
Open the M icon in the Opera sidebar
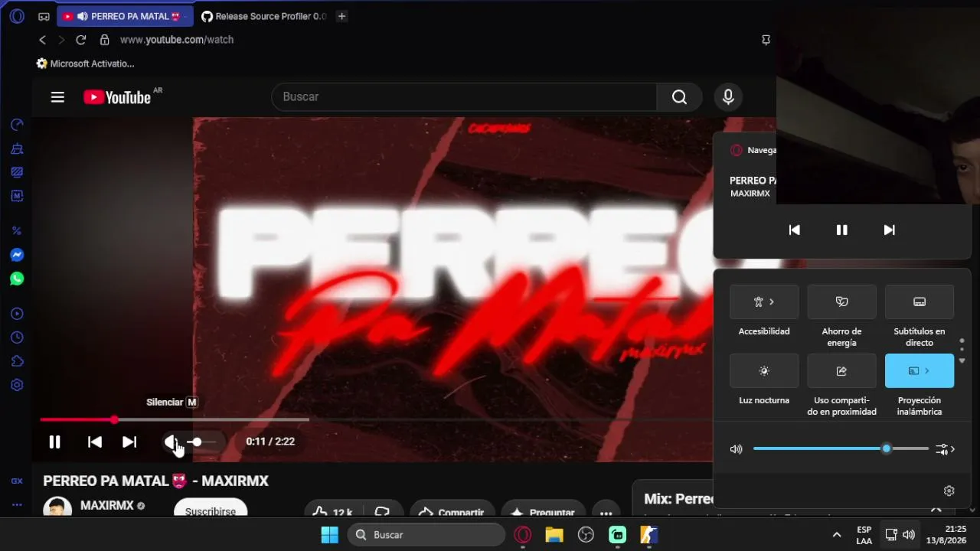17,196
